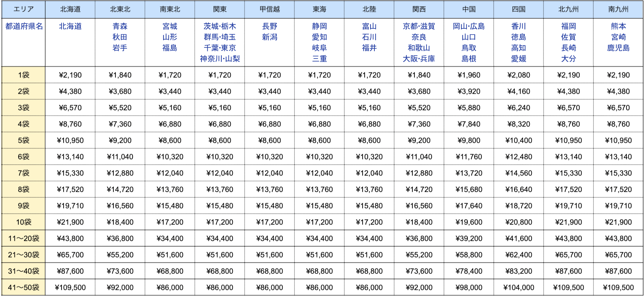Viewport: 644px width, 297px height.
Task: Select the 11〜20袋 row label
Action: tap(23, 238)
